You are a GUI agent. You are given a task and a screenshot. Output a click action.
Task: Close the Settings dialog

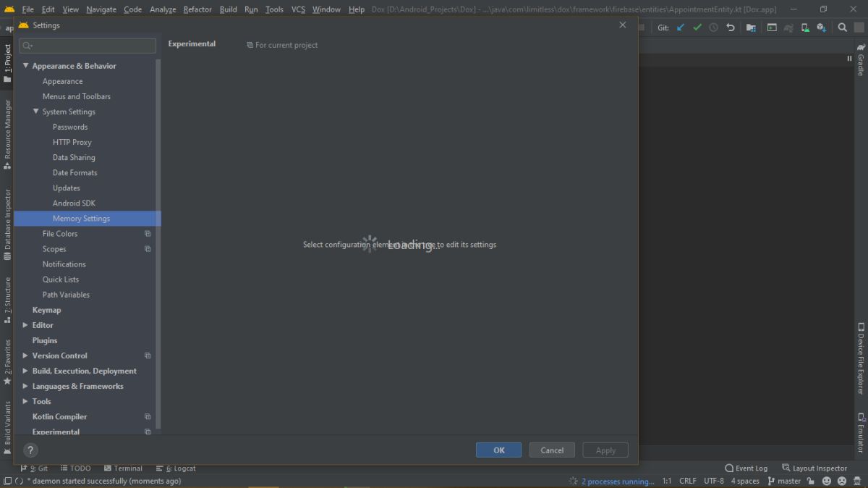point(623,25)
